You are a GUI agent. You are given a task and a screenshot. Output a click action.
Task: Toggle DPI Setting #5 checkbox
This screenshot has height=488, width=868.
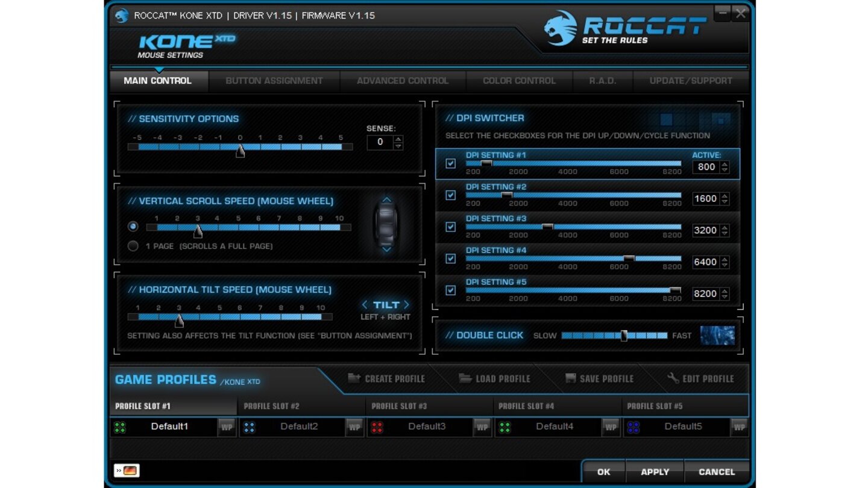450,290
